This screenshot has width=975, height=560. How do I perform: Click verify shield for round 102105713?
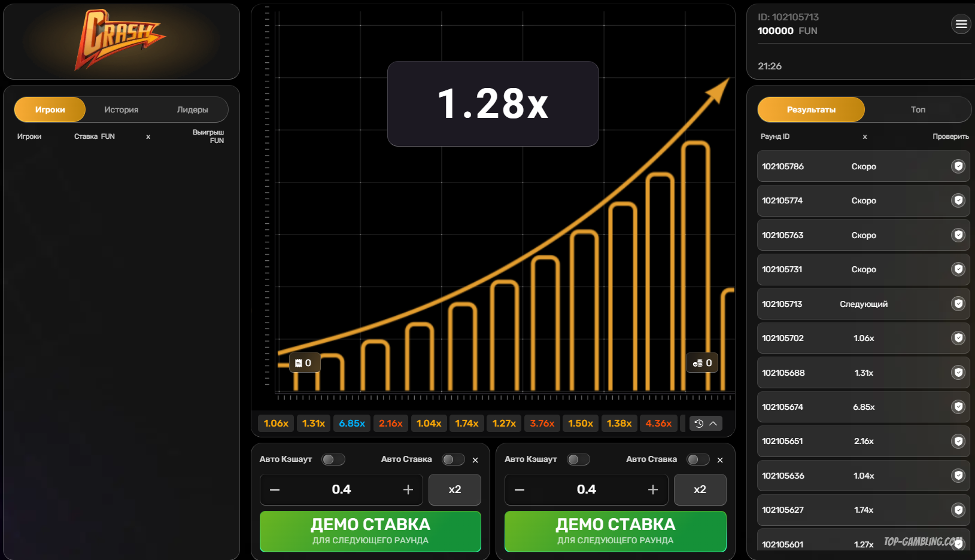958,304
